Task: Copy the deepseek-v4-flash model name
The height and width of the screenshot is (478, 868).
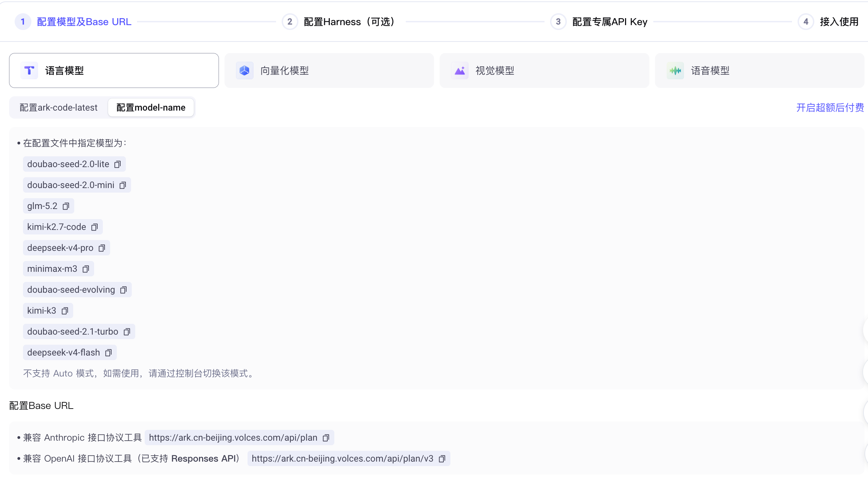Action: (108, 353)
